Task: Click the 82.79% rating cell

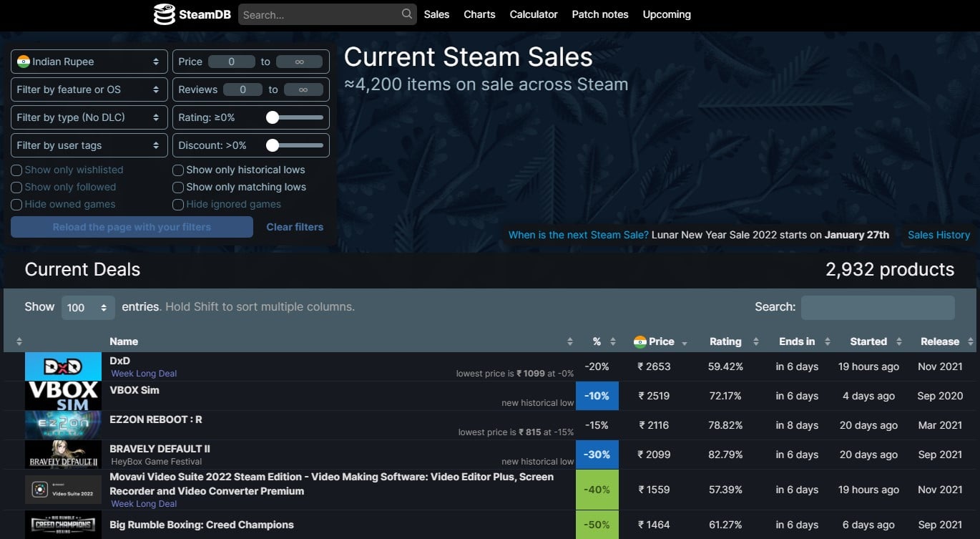Action: (725, 455)
